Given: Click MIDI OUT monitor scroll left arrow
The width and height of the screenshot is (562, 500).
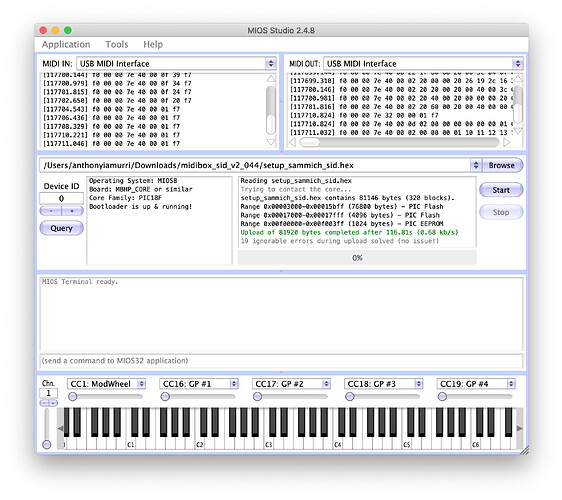Looking at the screenshot, I should click(292, 143).
